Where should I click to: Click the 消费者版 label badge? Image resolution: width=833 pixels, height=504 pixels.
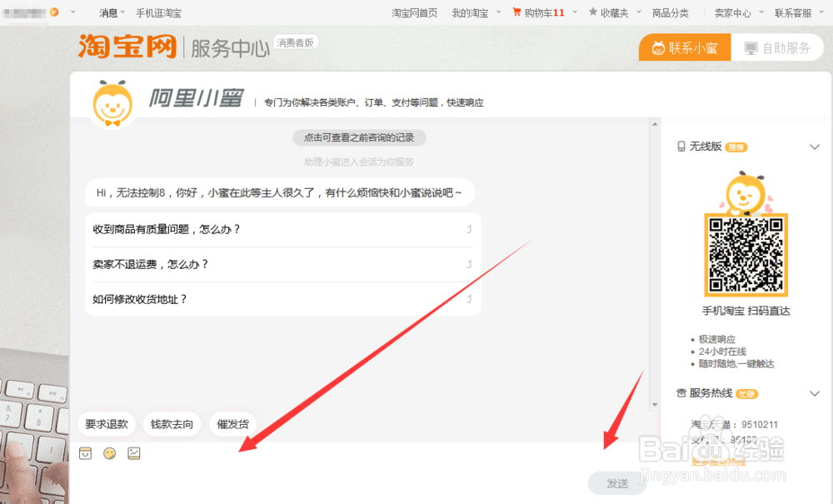[296, 42]
